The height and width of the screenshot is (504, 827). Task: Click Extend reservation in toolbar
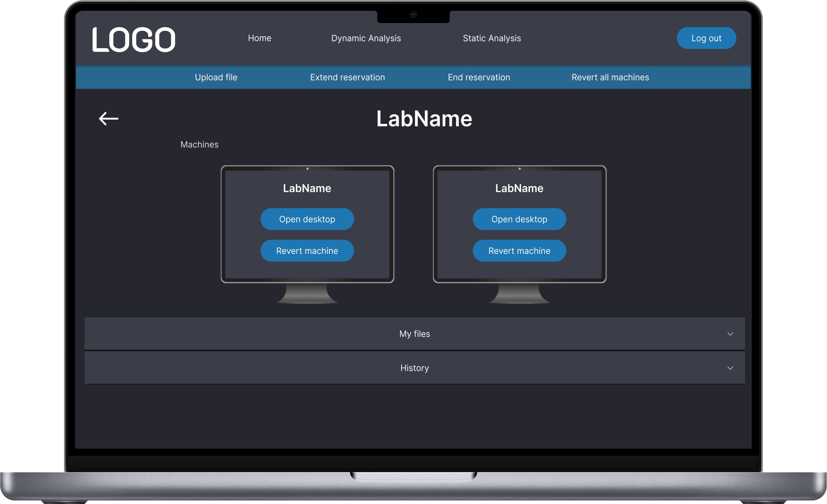pyautogui.click(x=347, y=77)
